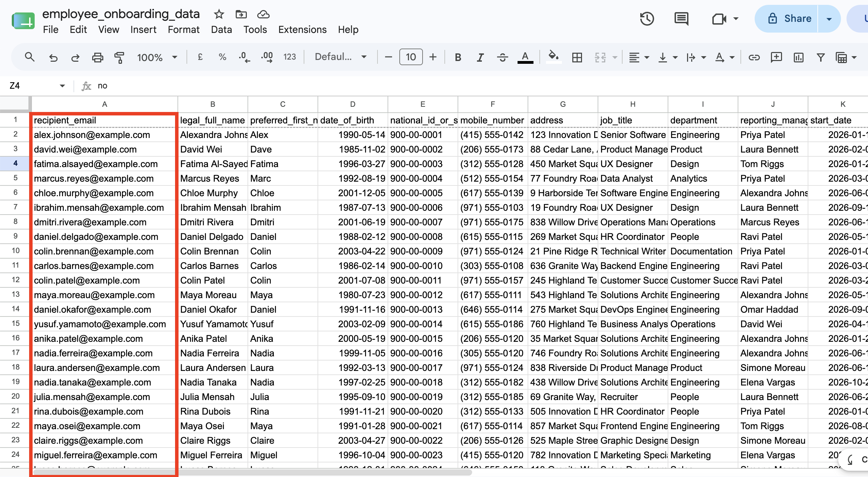Insert a link

tap(754, 57)
